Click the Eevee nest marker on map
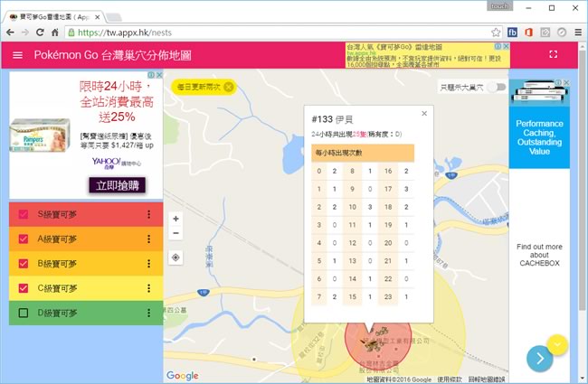Screen dimensions: 588x384 (x=373, y=342)
